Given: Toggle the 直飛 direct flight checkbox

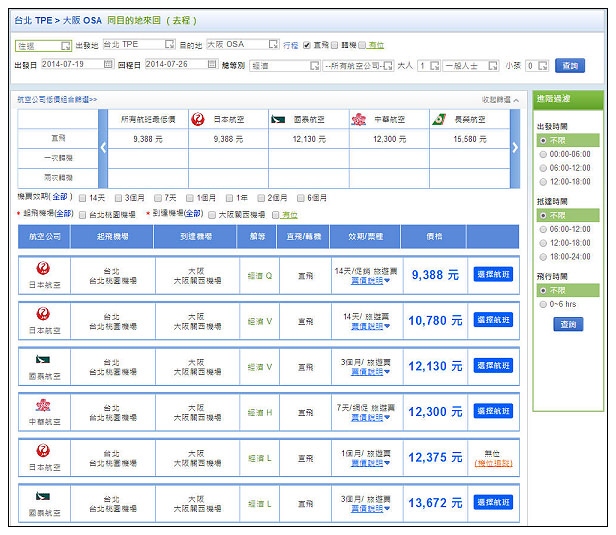Looking at the screenshot, I should (x=307, y=45).
